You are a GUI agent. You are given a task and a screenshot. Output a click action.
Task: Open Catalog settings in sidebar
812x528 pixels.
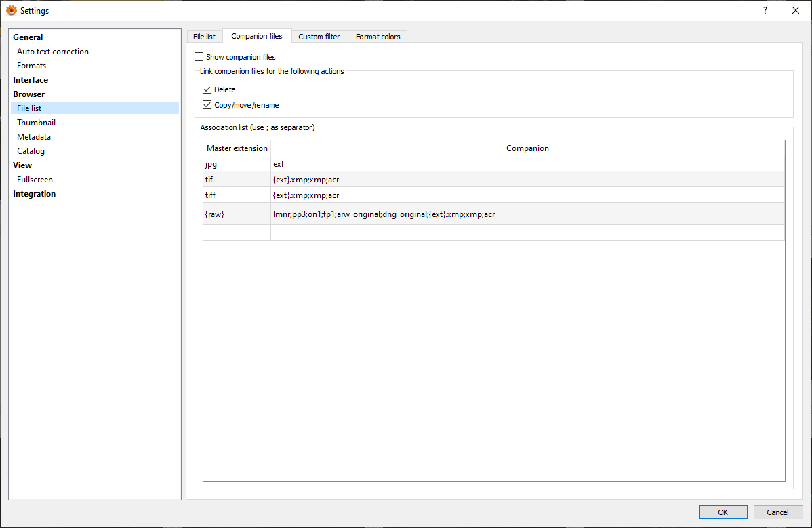(x=31, y=151)
